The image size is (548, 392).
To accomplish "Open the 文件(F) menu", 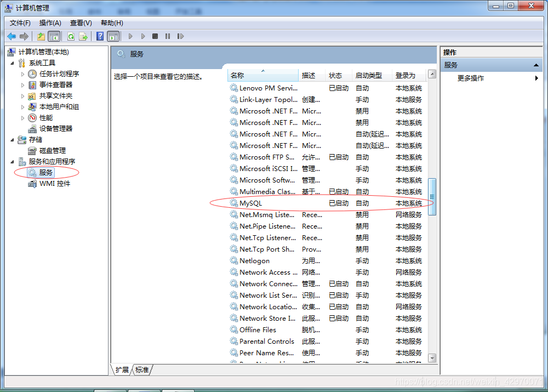I will [20, 23].
